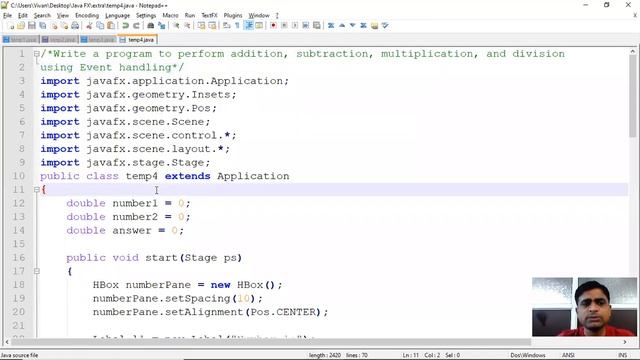Click the horizontal scrollbar left arrow

pyautogui.click(x=7, y=342)
